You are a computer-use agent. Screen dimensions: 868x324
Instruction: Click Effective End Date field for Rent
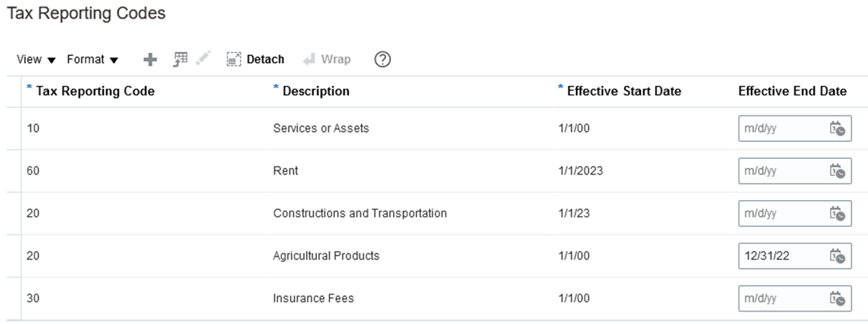click(779, 171)
